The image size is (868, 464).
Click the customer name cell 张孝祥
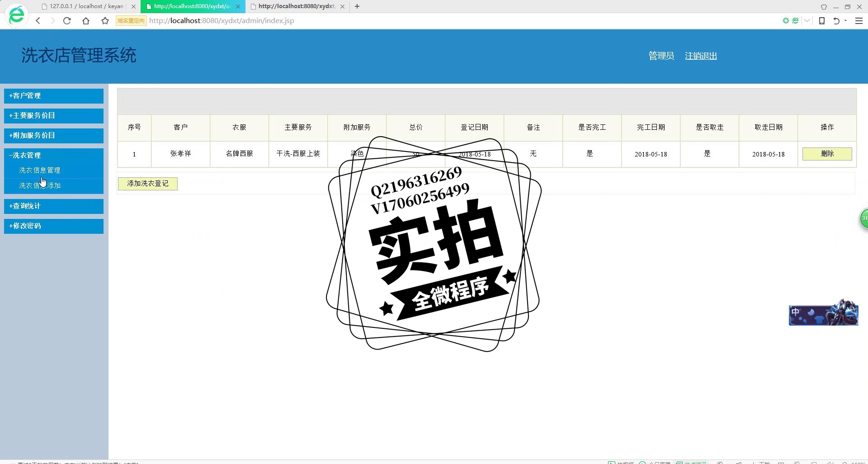tap(181, 154)
